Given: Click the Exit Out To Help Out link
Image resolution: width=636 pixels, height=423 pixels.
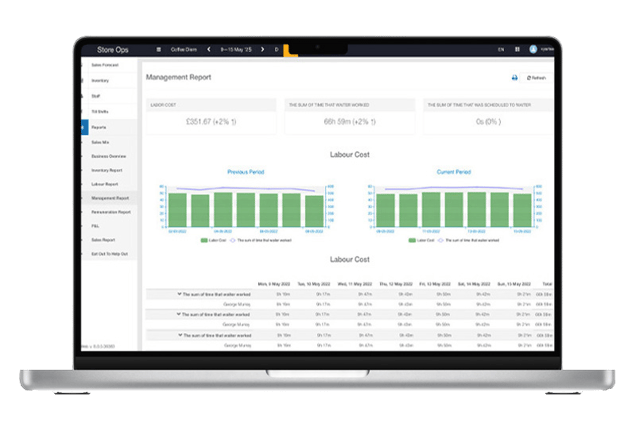Looking at the screenshot, I should click(x=110, y=255).
